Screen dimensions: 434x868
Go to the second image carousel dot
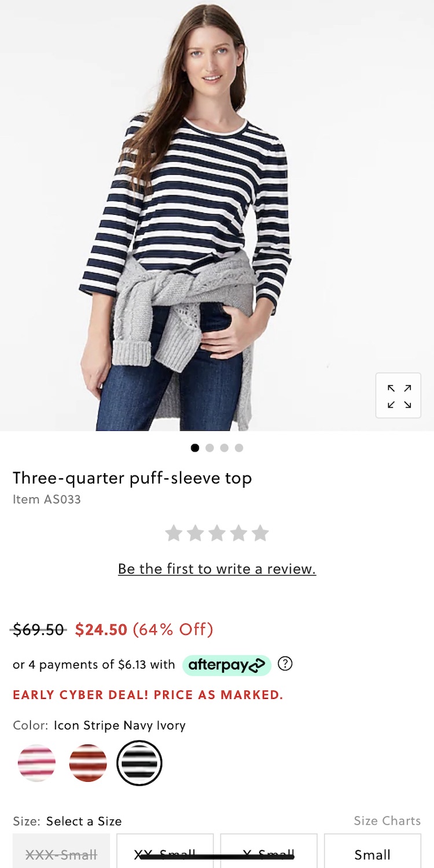(209, 448)
